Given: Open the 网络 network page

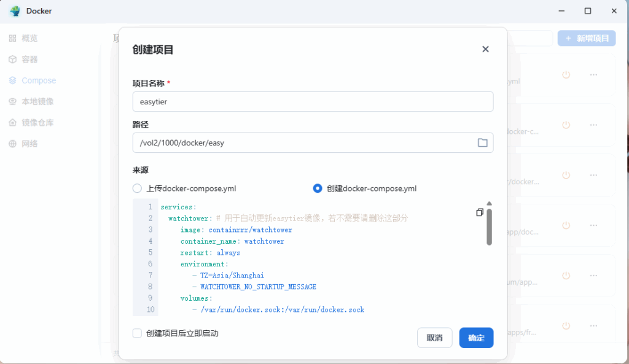Looking at the screenshot, I should (23, 144).
